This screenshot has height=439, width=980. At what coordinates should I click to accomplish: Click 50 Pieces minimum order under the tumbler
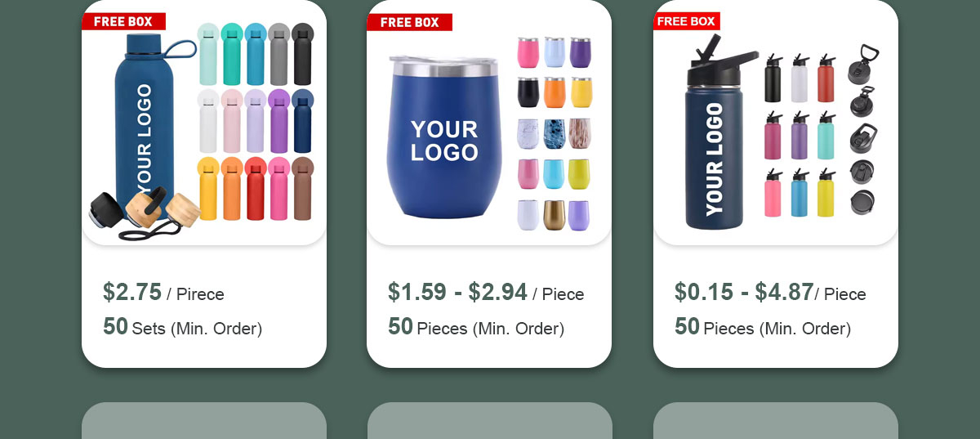[476, 328]
